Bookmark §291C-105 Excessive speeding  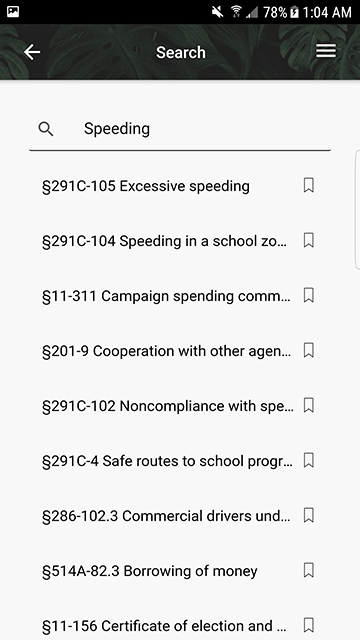coord(309,185)
